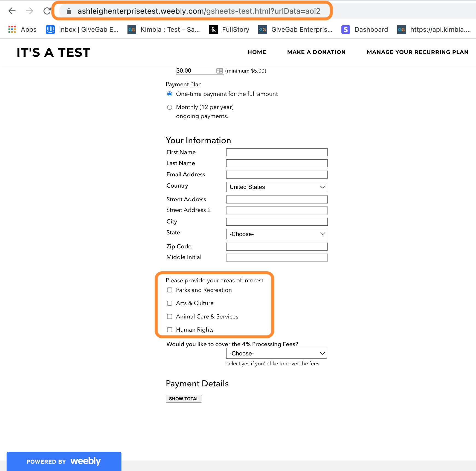This screenshot has height=471, width=476.
Task: Open the Dashboard bookmark
Action: click(x=365, y=29)
